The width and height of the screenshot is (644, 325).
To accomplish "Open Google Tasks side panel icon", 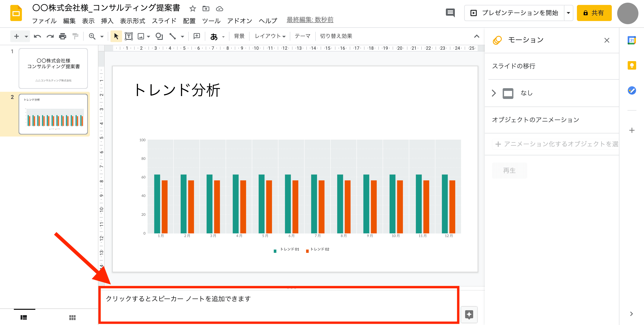I will (x=632, y=91).
